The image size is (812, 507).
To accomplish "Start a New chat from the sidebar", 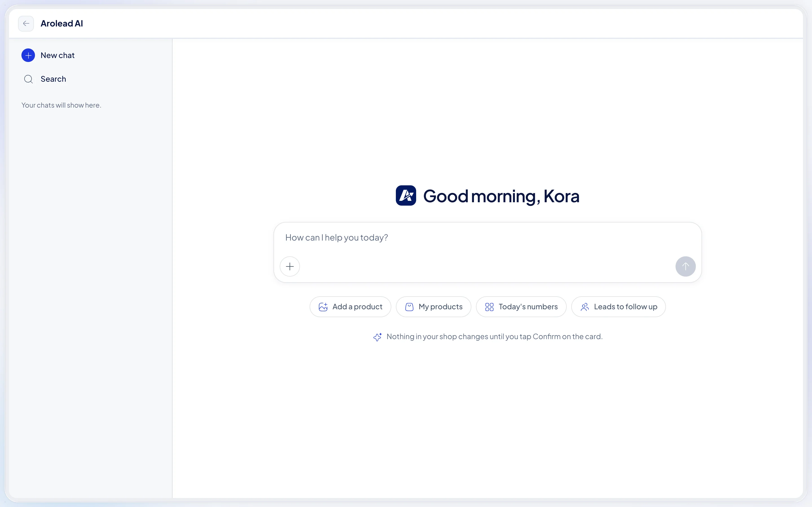I will (48, 55).
